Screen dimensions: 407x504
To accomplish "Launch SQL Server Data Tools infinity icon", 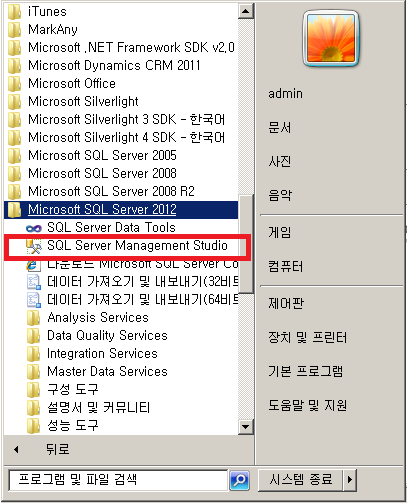I will (x=34, y=228).
